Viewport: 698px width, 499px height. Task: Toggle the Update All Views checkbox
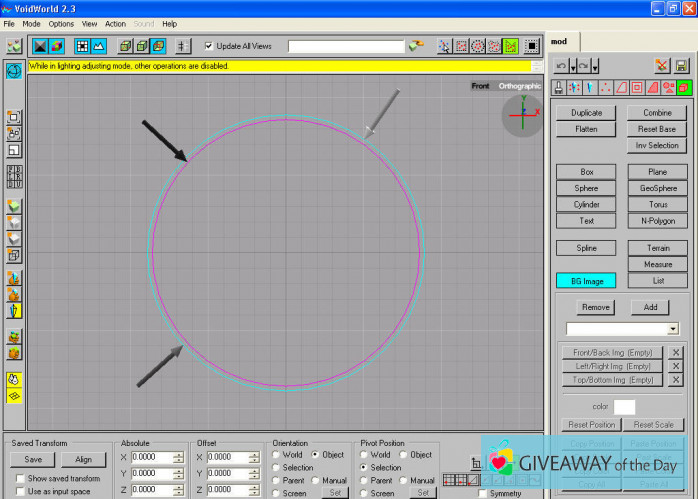(209, 46)
